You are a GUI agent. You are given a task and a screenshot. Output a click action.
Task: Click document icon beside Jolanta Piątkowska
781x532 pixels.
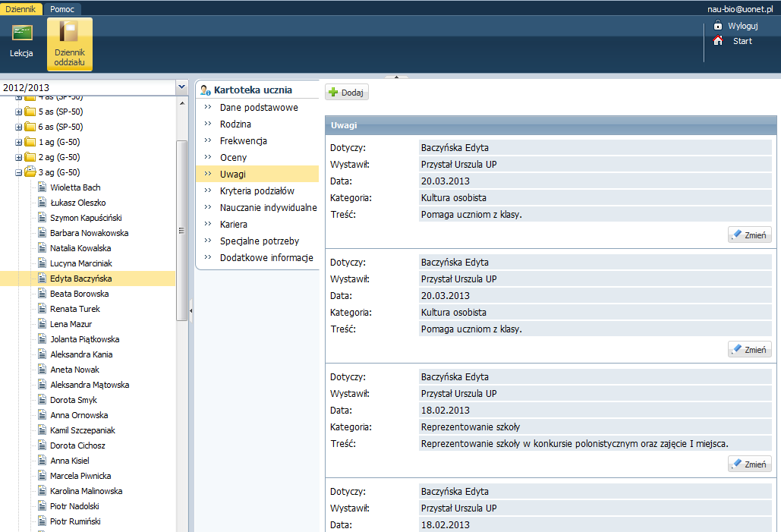43,339
